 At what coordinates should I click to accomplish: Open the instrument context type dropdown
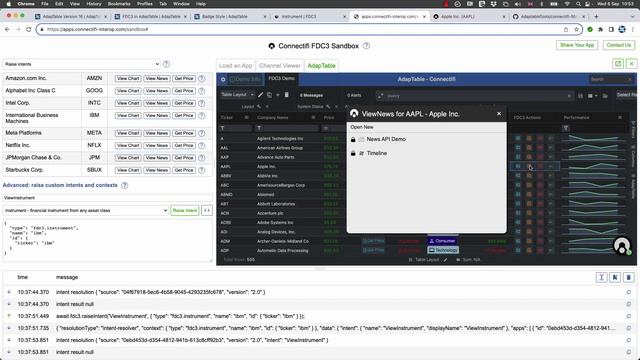point(86,211)
